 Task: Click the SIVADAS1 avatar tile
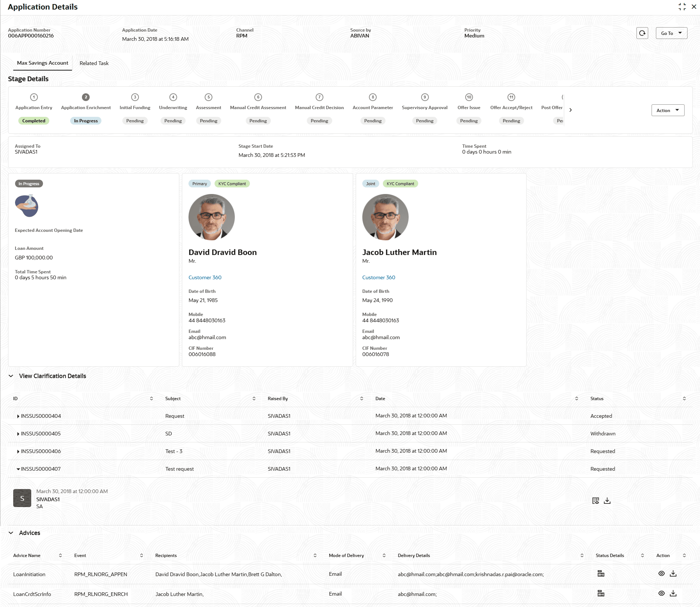(x=22, y=498)
